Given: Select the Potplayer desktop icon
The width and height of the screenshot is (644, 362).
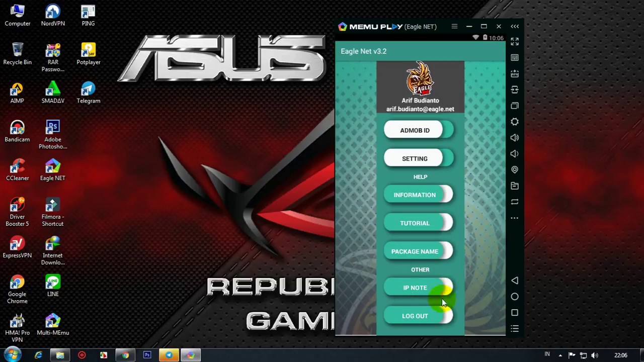Looking at the screenshot, I should (88, 54).
